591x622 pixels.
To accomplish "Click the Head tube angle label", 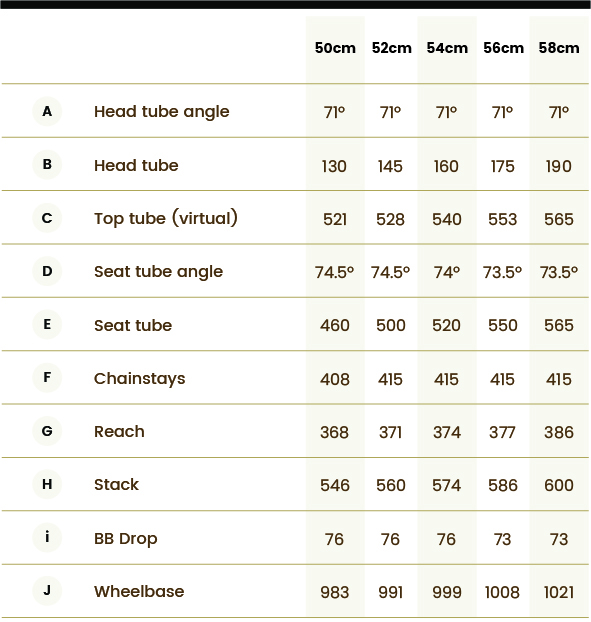I will [161, 112].
